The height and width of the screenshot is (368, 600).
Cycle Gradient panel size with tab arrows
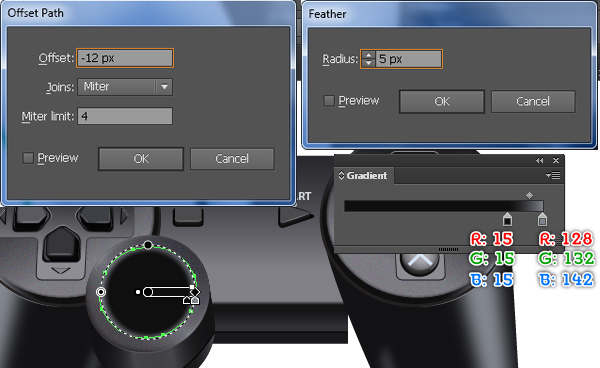click(341, 176)
